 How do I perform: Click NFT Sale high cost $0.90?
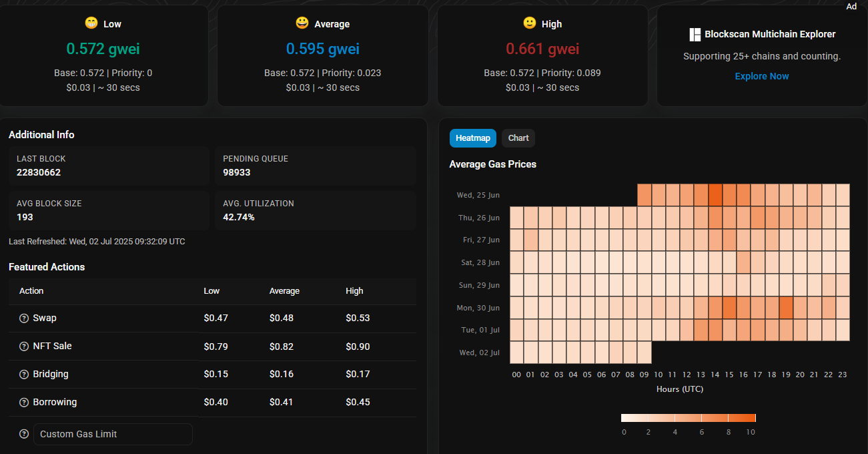pyautogui.click(x=358, y=347)
